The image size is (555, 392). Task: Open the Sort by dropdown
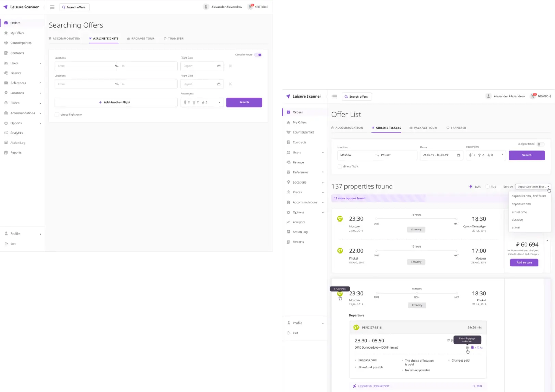pos(533,187)
